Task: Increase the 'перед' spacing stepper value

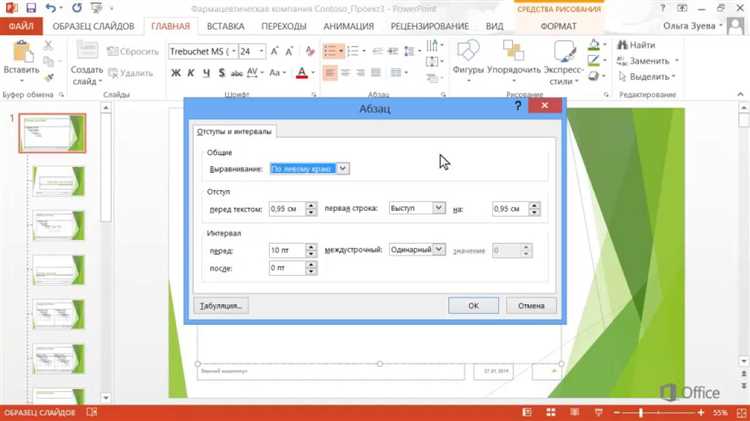Action: click(311, 247)
